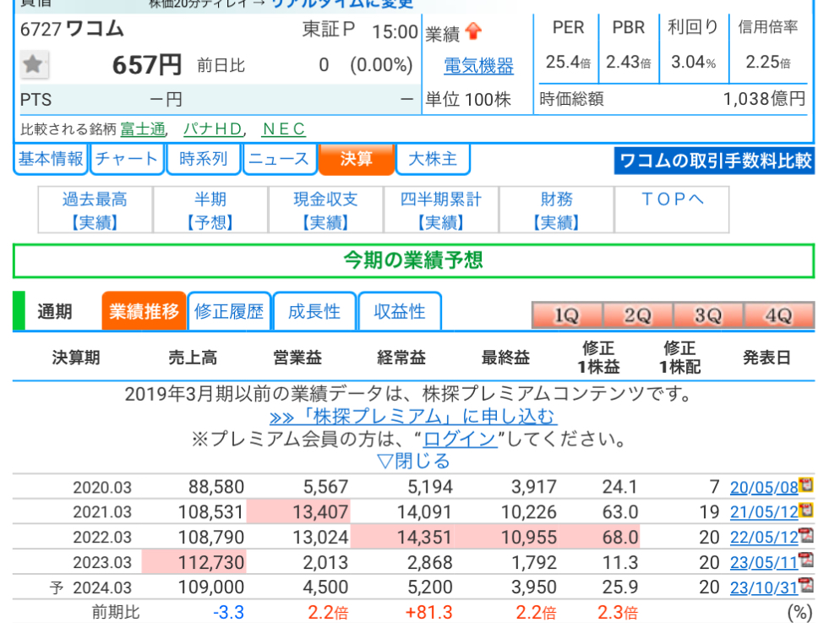This screenshot has width=840, height=623.
Task: Click 「株探プレミアム」に申し込む link
Action: (412, 416)
